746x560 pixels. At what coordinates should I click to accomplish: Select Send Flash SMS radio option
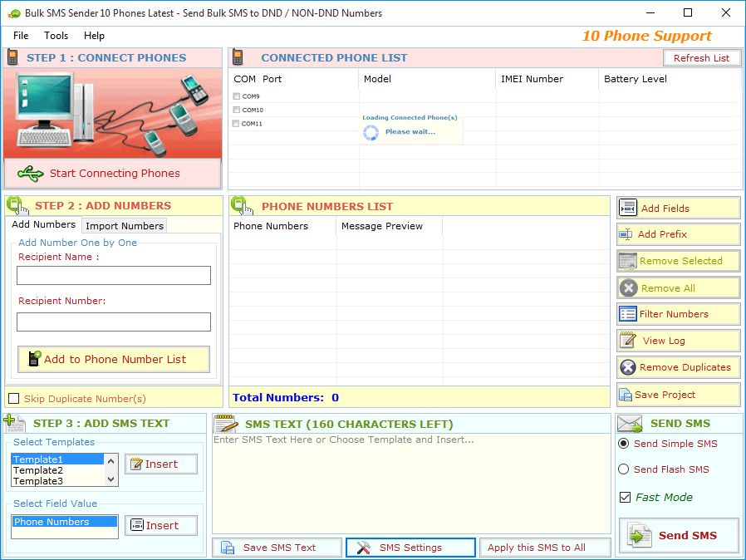[624, 469]
